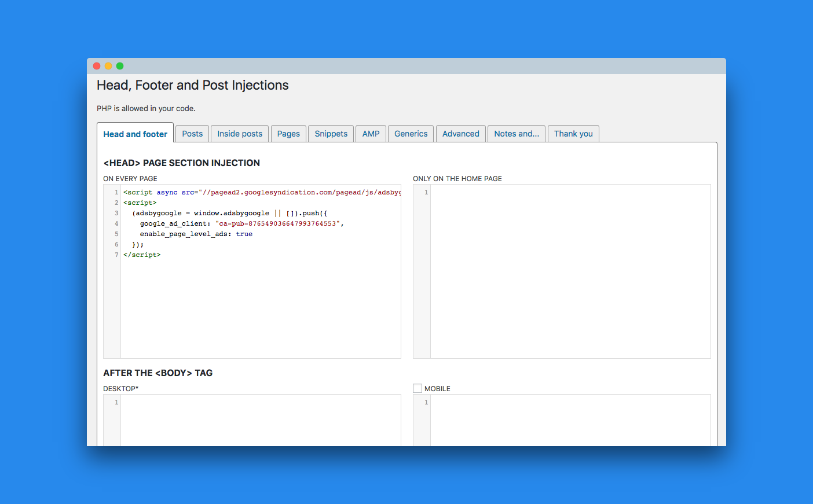Switch to the AMP tab
The height and width of the screenshot is (504, 813).
(x=371, y=134)
